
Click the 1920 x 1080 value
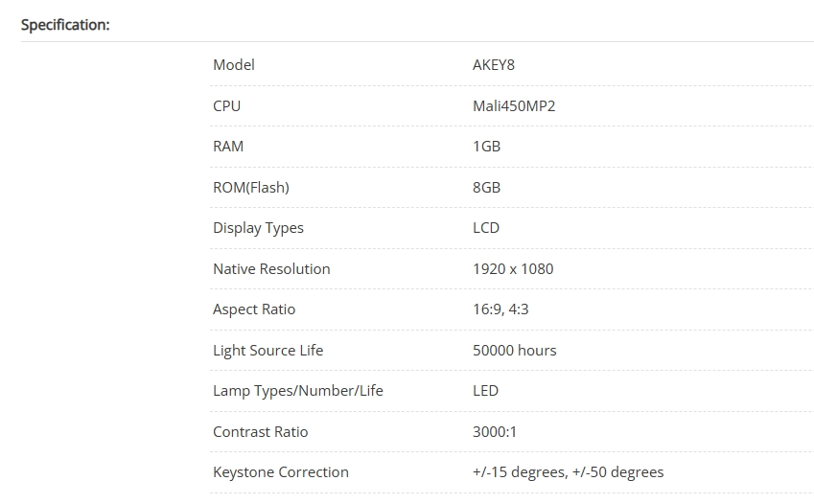tap(513, 269)
